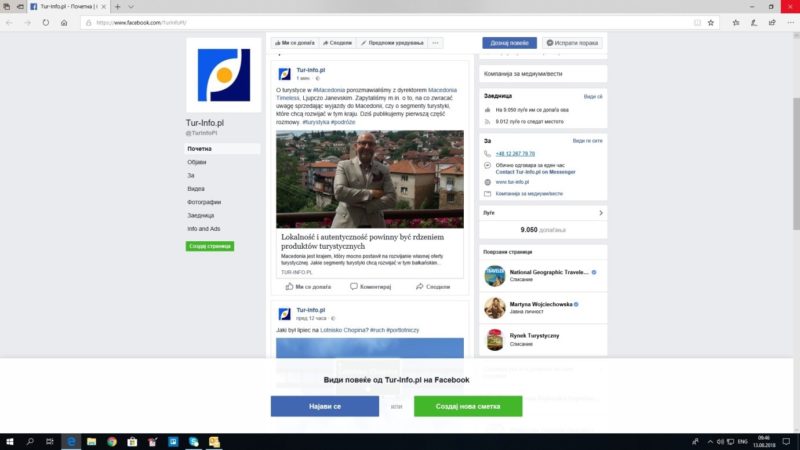The width and height of the screenshot is (800, 450).
Task: Click Коментирај comment icon under first post
Action: tap(370, 287)
